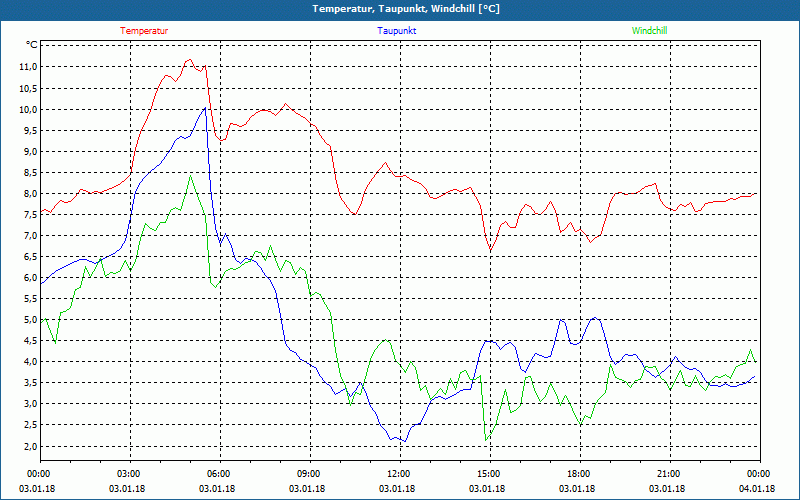Click the 3,0 y-axis value
This screenshot has width=800, height=500.
pyautogui.click(x=30, y=404)
